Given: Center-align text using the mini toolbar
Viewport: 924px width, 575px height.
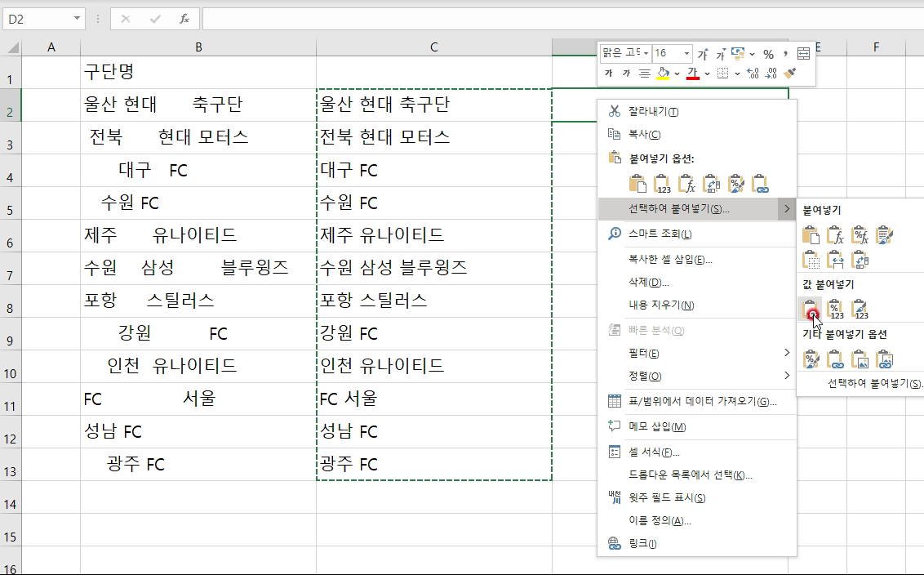Looking at the screenshot, I should (x=645, y=74).
